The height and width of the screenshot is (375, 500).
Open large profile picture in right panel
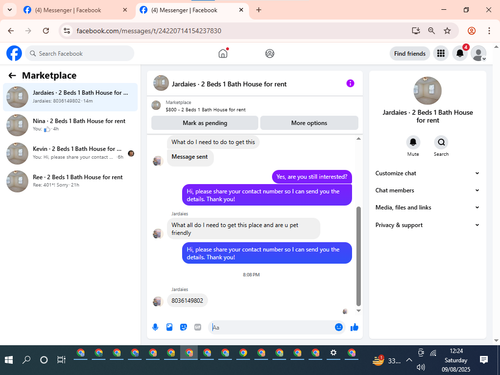[427, 91]
